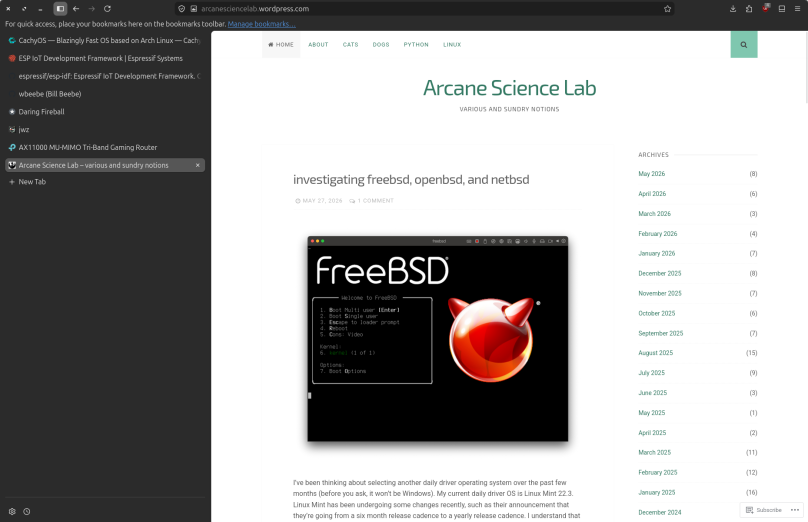Open the history clock icon in sidebar
The width and height of the screenshot is (808, 522).
(x=27, y=512)
